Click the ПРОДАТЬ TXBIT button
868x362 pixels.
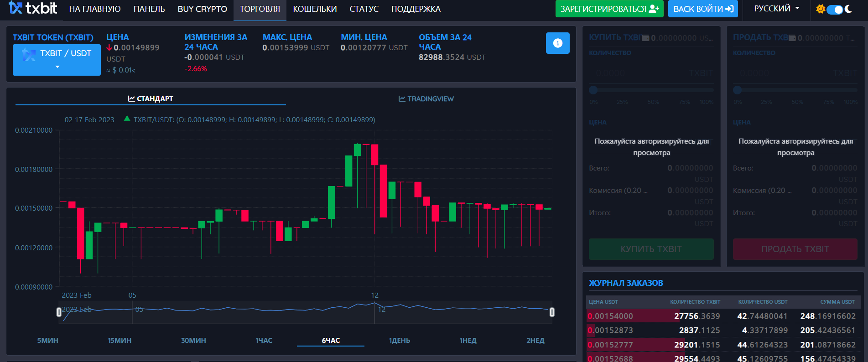coord(795,249)
